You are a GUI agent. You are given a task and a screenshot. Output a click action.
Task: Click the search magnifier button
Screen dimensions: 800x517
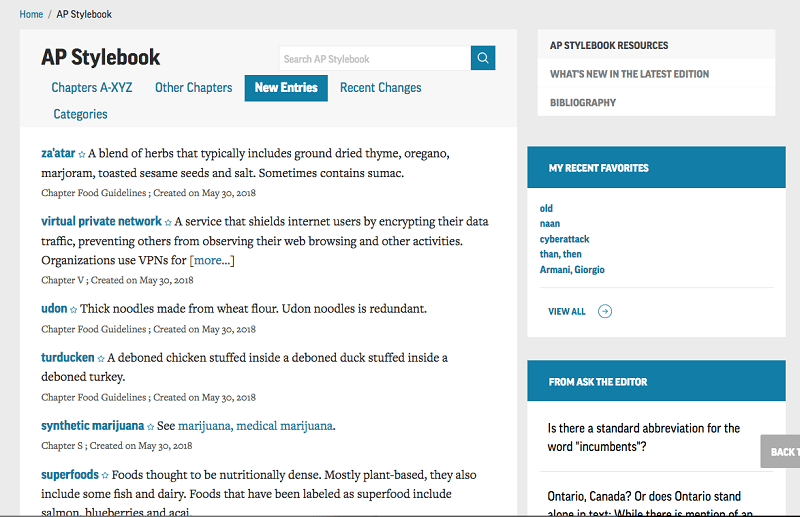pos(483,58)
